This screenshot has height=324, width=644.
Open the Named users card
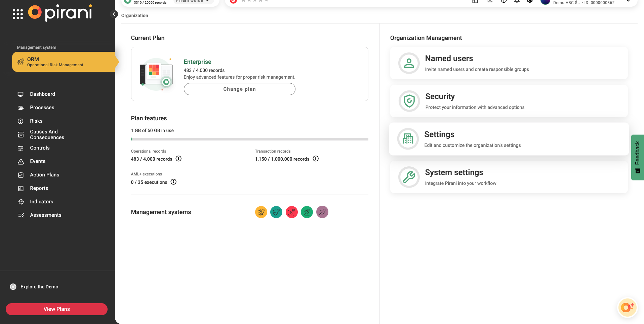tap(509, 63)
